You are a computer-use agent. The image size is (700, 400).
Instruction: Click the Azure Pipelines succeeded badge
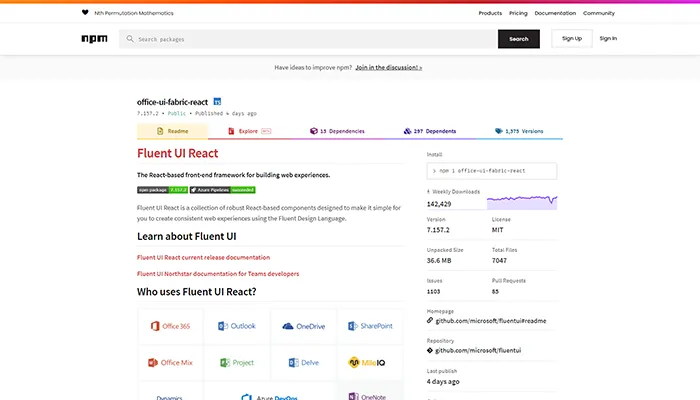222,190
